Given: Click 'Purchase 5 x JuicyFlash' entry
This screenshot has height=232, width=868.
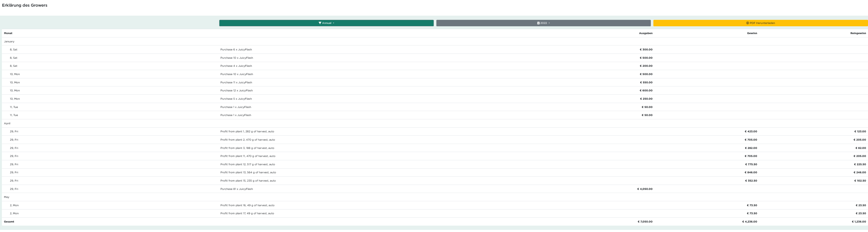Looking at the screenshot, I should (236, 99).
